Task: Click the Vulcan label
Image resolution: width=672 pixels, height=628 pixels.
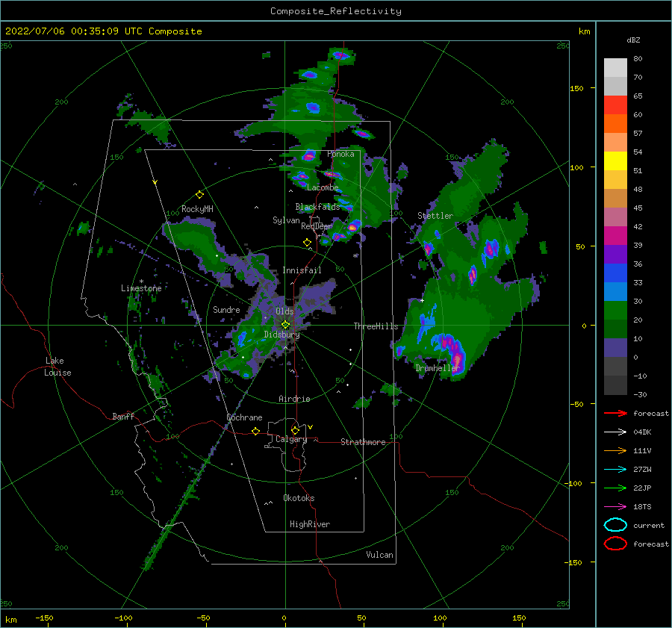Action: tap(380, 555)
